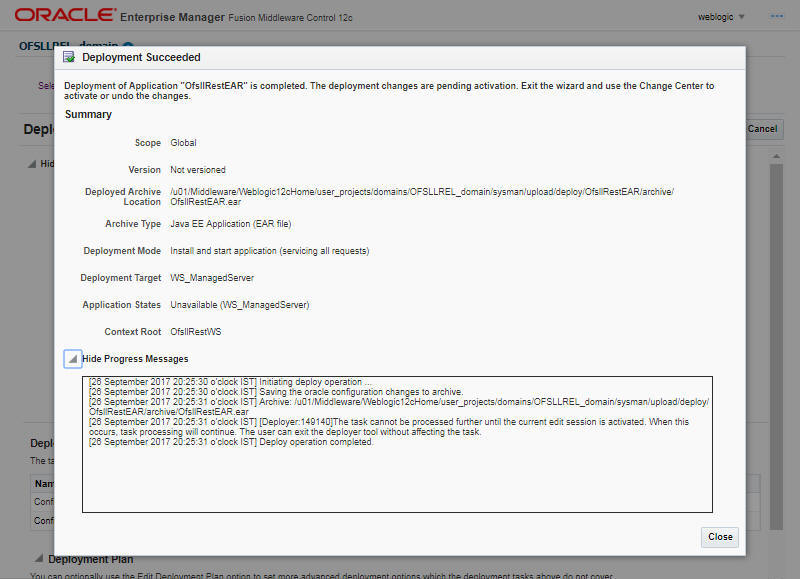Click the 'Saving the oracle configuration changes' log line

(x=276, y=392)
